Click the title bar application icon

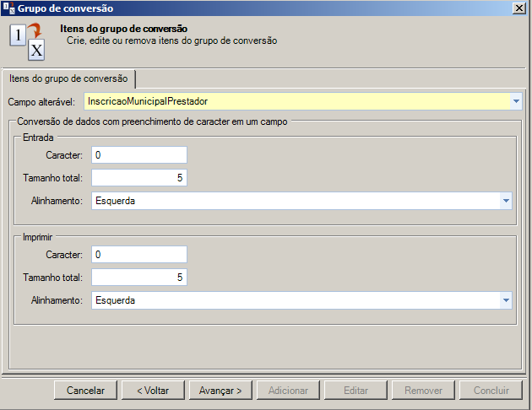pyautogui.click(x=8, y=8)
